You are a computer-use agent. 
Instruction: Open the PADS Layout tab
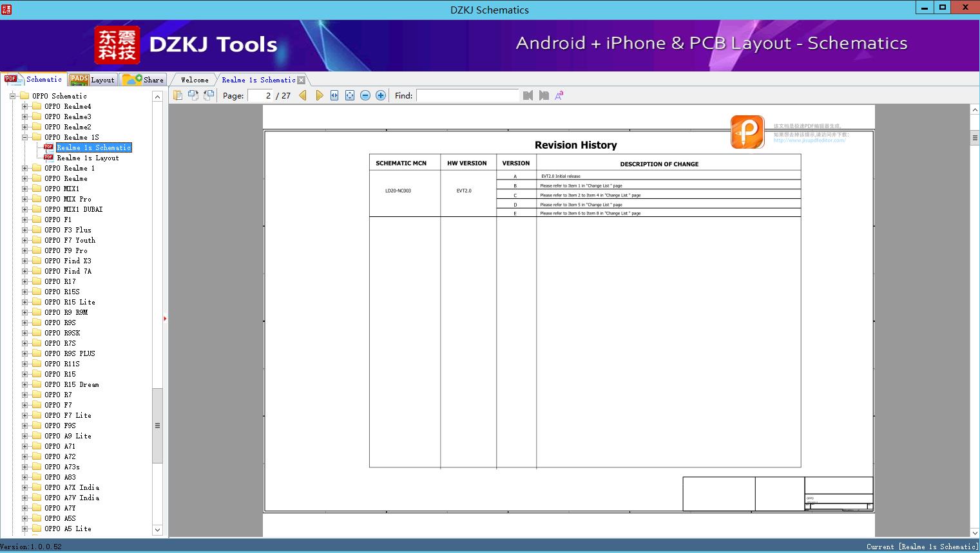[92, 80]
